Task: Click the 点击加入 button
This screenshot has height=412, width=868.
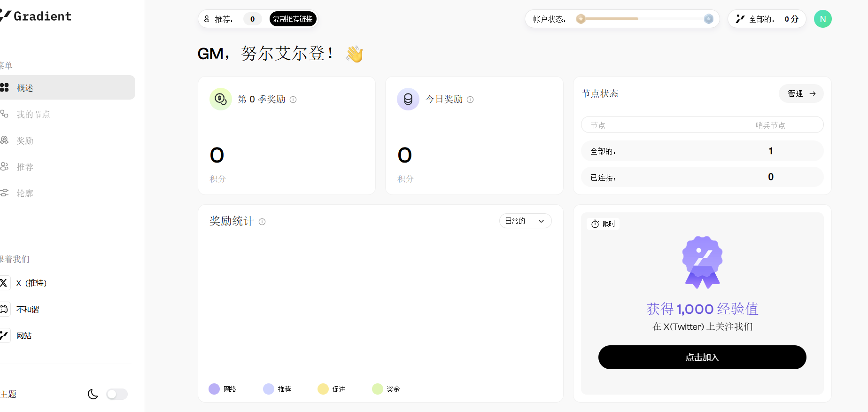Action: [x=702, y=358]
